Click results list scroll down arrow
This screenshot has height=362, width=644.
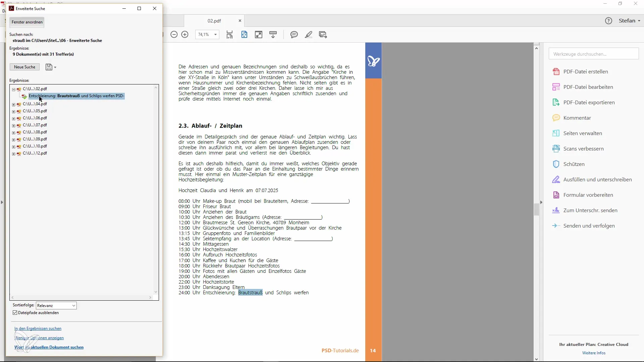coord(156,292)
